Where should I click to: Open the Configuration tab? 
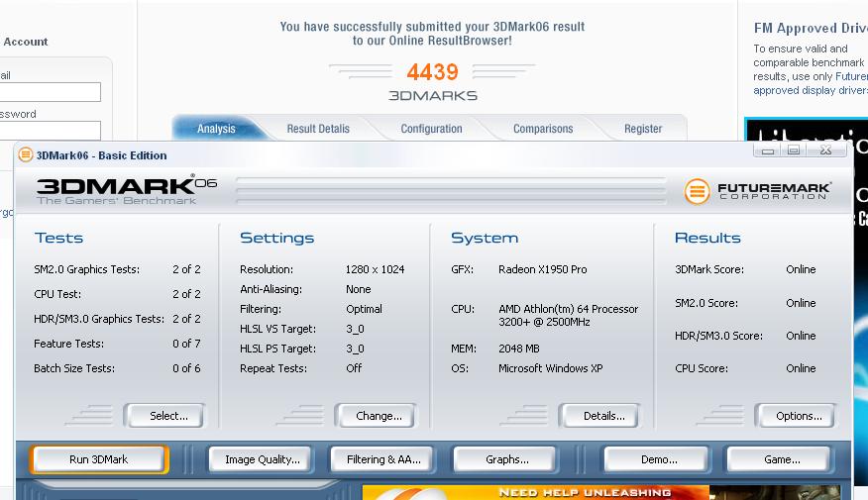[431, 129]
